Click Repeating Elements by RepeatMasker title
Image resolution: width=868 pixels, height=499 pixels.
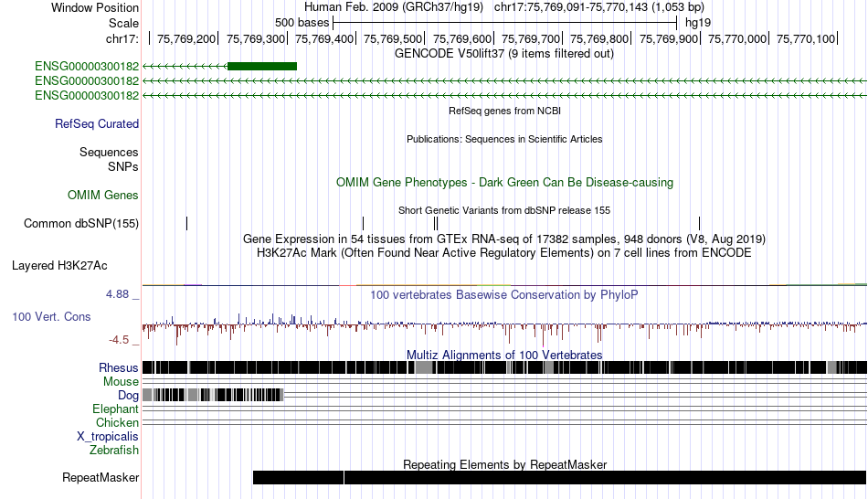point(505,464)
